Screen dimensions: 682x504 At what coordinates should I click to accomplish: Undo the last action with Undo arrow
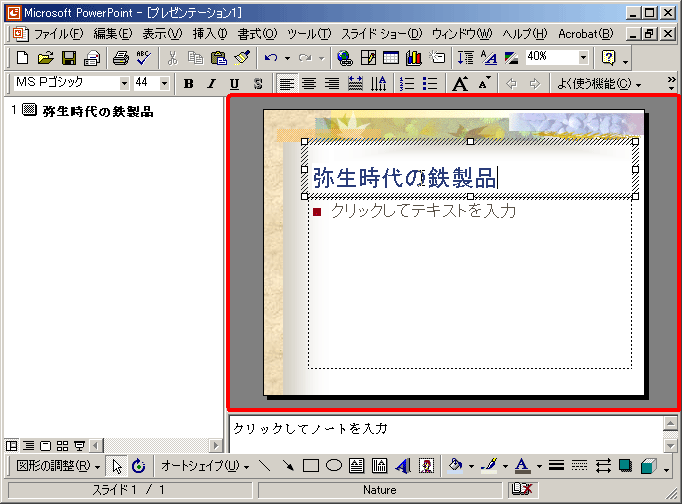click(271, 57)
